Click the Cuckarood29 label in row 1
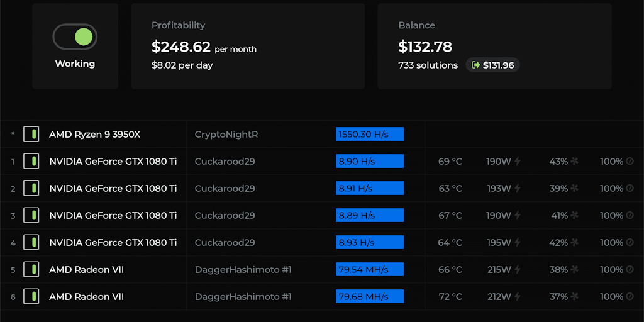 pos(225,162)
